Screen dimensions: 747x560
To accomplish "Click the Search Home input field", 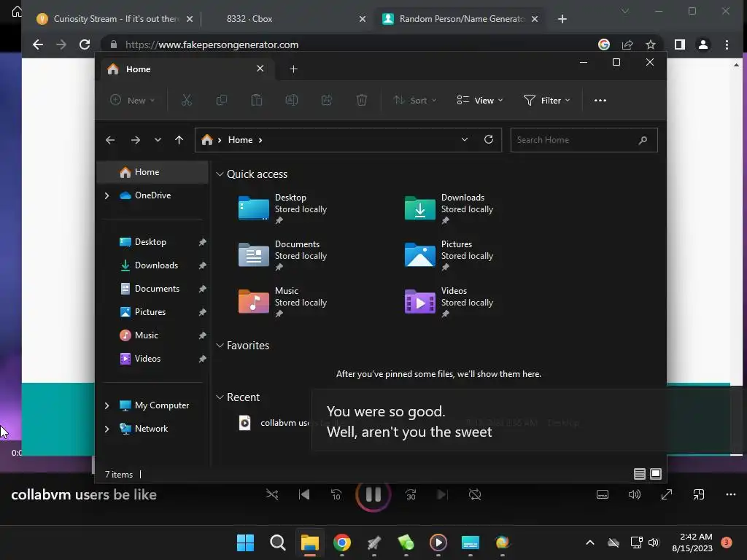I will (x=584, y=140).
